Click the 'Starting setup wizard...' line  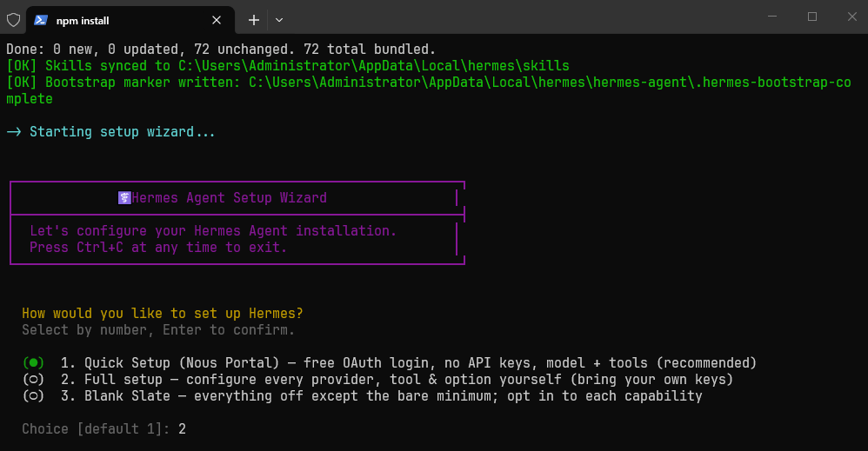[110, 132]
